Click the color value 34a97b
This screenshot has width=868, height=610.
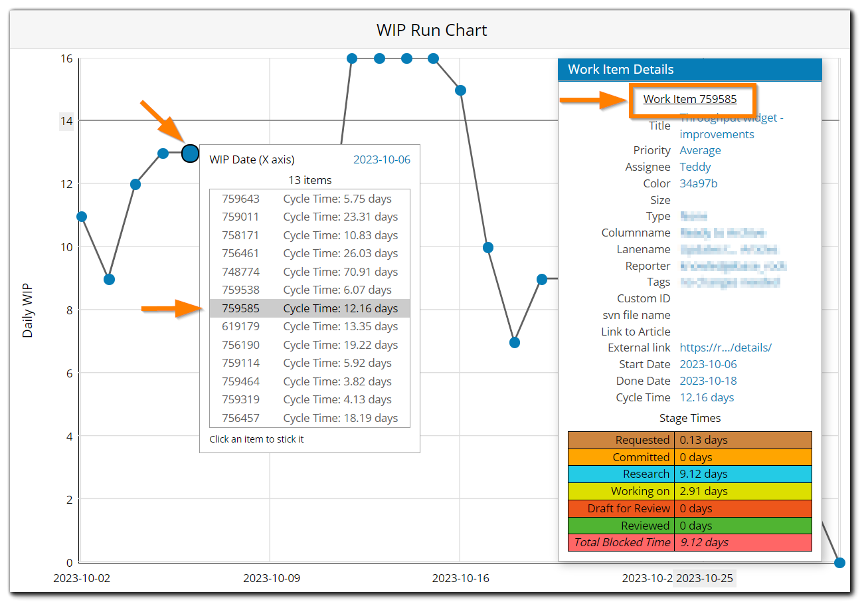[698, 183]
